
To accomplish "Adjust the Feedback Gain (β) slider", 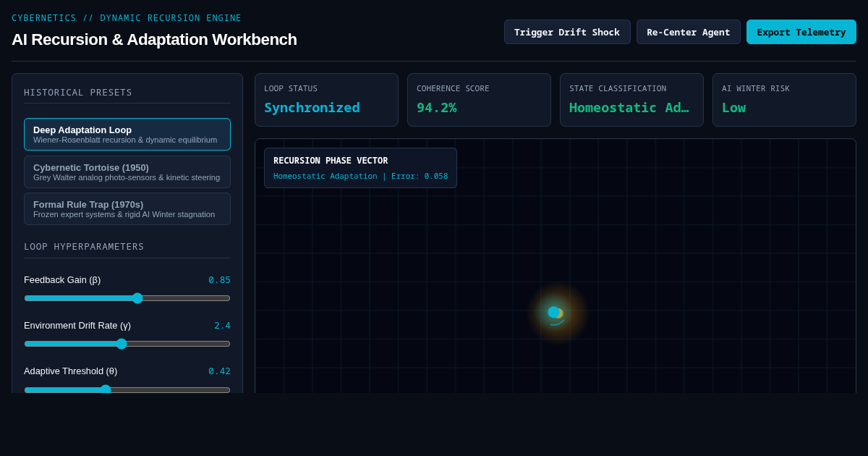I will pyautogui.click(x=127, y=298).
